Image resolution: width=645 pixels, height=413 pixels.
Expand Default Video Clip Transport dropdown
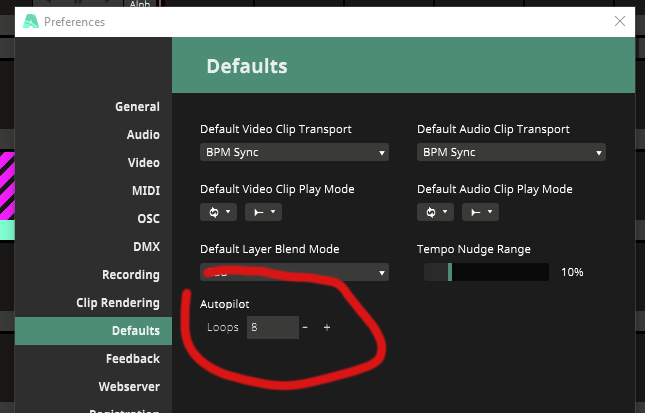point(294,152)
